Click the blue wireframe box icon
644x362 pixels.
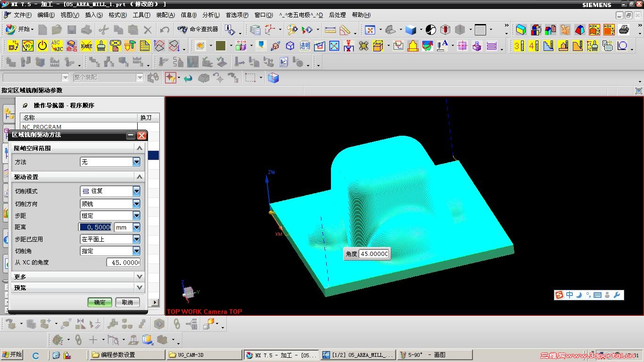tap(290, 46)
